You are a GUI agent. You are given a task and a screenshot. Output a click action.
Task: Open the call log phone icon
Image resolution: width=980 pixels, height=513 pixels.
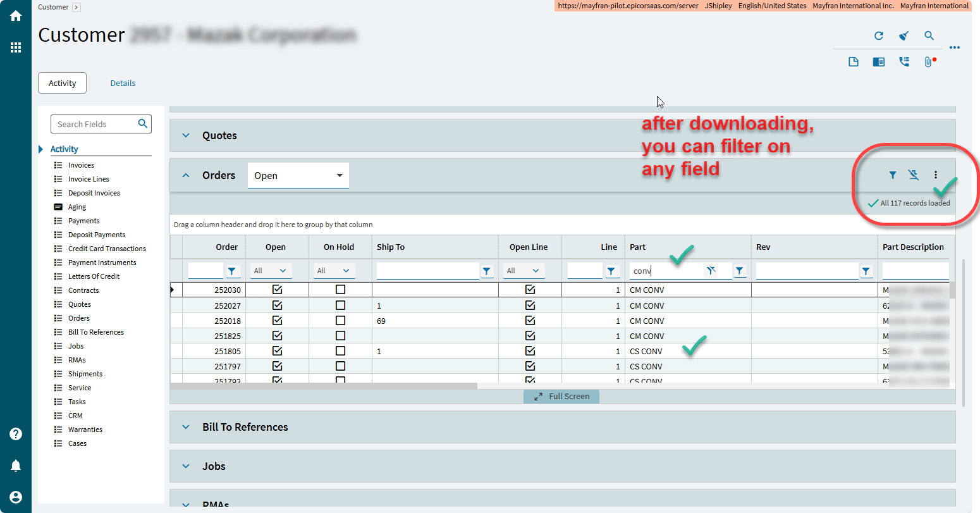[904, 62]
